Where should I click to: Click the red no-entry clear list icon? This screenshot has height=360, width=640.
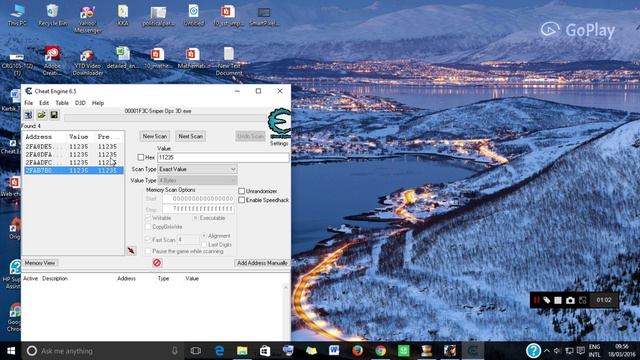coord(157,263)
